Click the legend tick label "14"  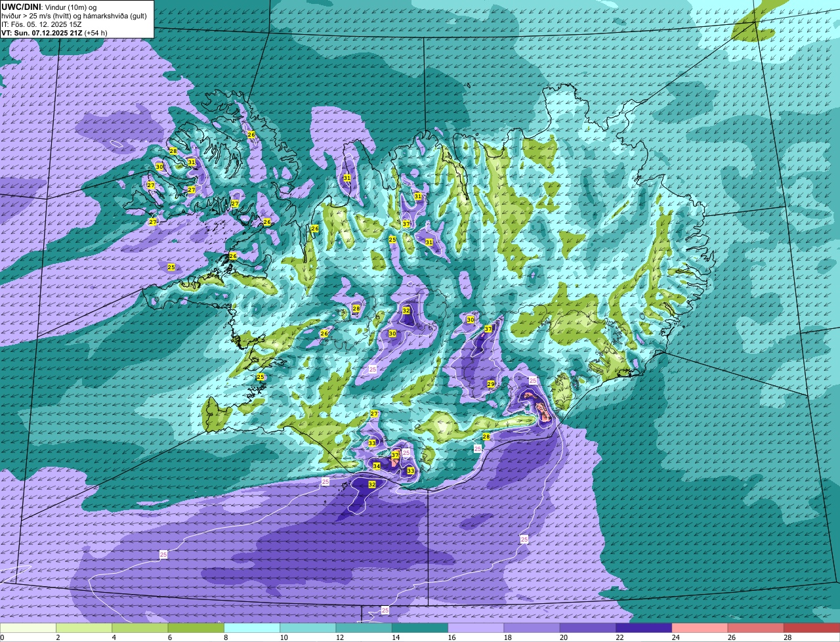(x=395, y=637)
